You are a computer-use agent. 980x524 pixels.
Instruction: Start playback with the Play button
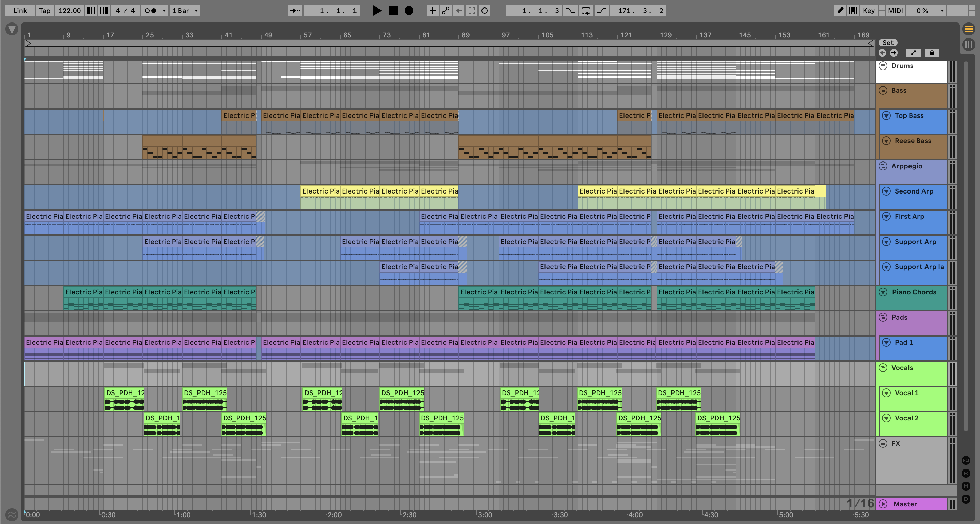pyautogui.click(x=377, y=11)
